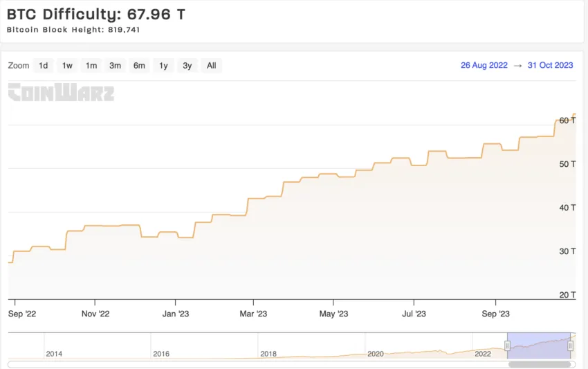Click 2018 in the navigator timeline
588x369 pixels.
[x=268, y=354]
